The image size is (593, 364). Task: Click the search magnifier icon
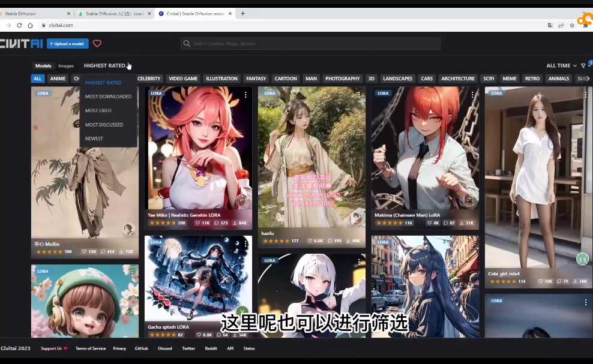187,43
